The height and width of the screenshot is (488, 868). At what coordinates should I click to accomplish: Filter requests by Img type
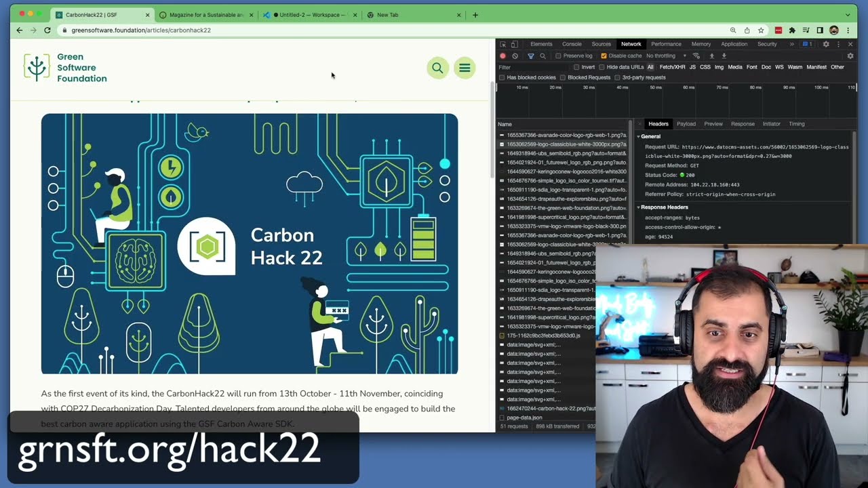[719, 67]
